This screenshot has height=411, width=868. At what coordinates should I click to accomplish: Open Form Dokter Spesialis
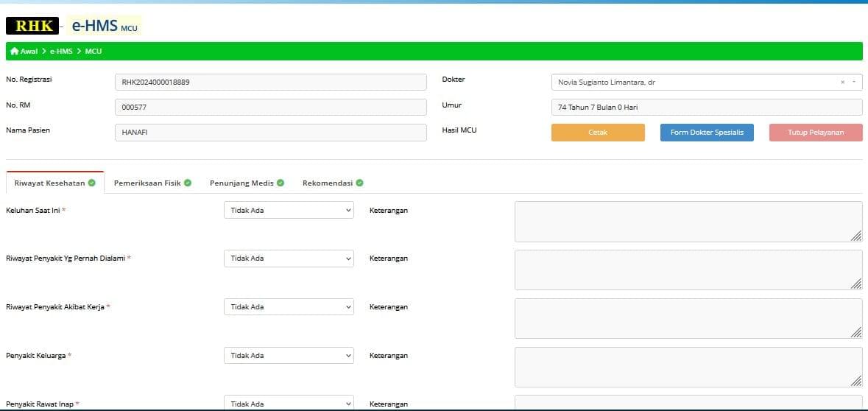click(x=706, y=133)
